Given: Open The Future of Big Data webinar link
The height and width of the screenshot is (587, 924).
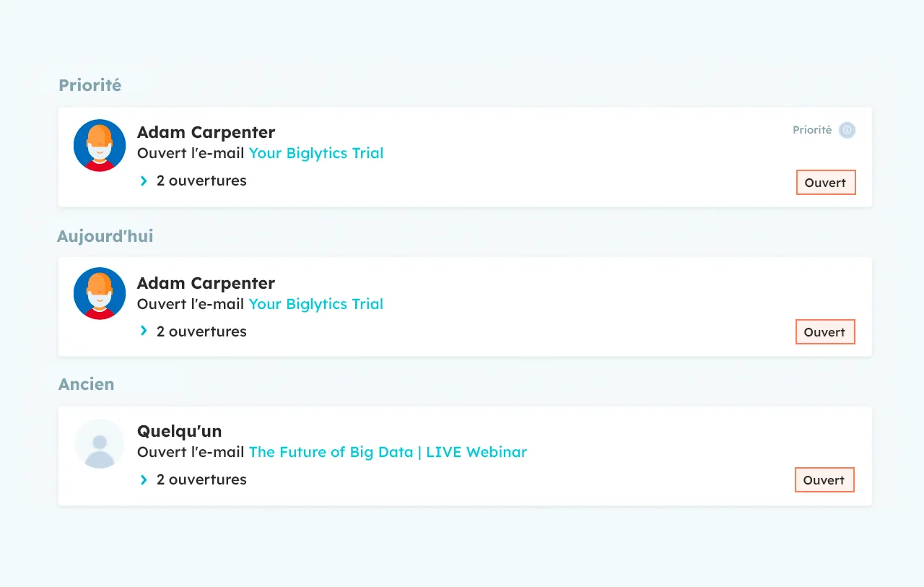Looking at the screenshot, I should (388, 452).
